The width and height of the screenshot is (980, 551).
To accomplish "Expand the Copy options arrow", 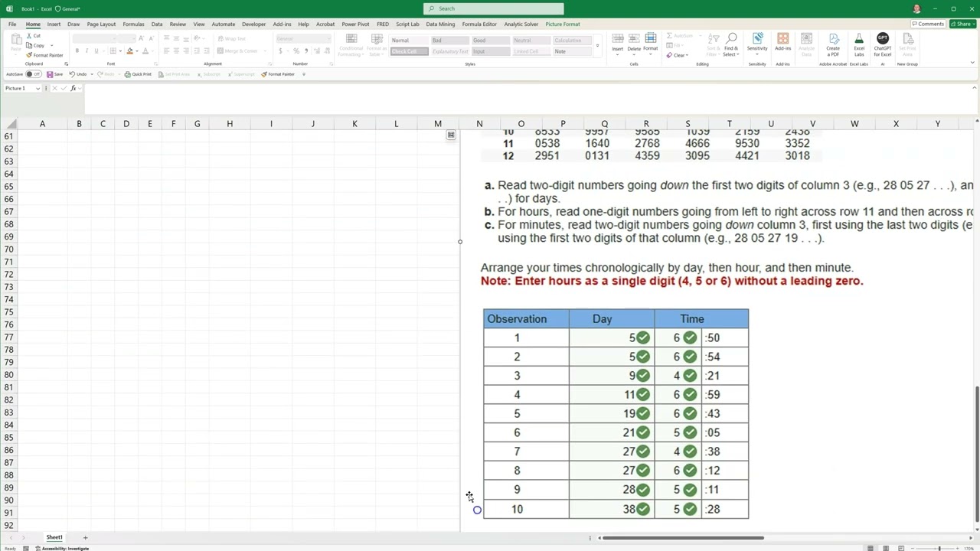I will (x=51, y=45).
